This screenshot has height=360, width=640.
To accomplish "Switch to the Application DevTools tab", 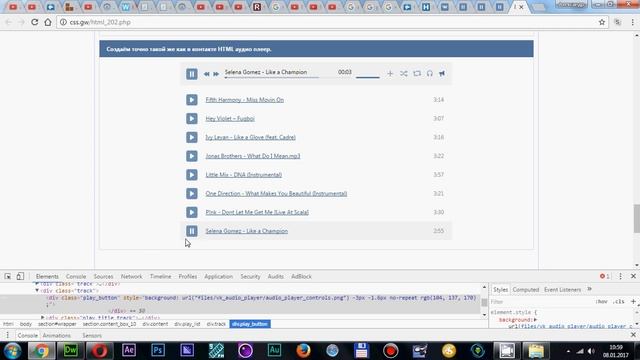I will tap(218, 276).
